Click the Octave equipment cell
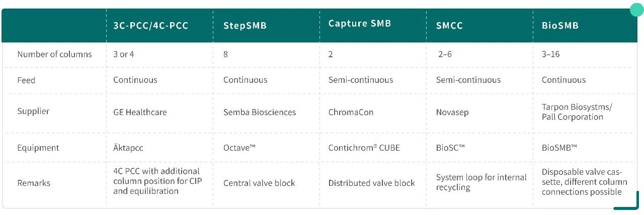Screen dimensions: 644x215 pos(239,148)
